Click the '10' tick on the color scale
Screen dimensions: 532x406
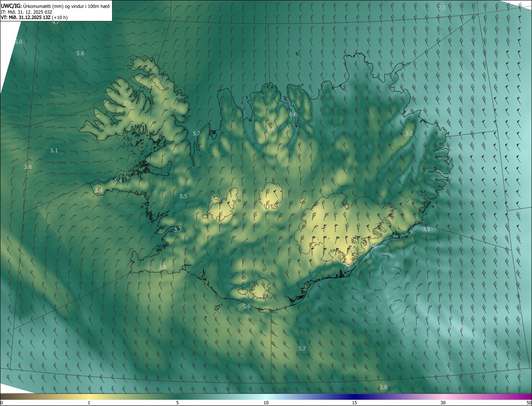coord(266,403)
